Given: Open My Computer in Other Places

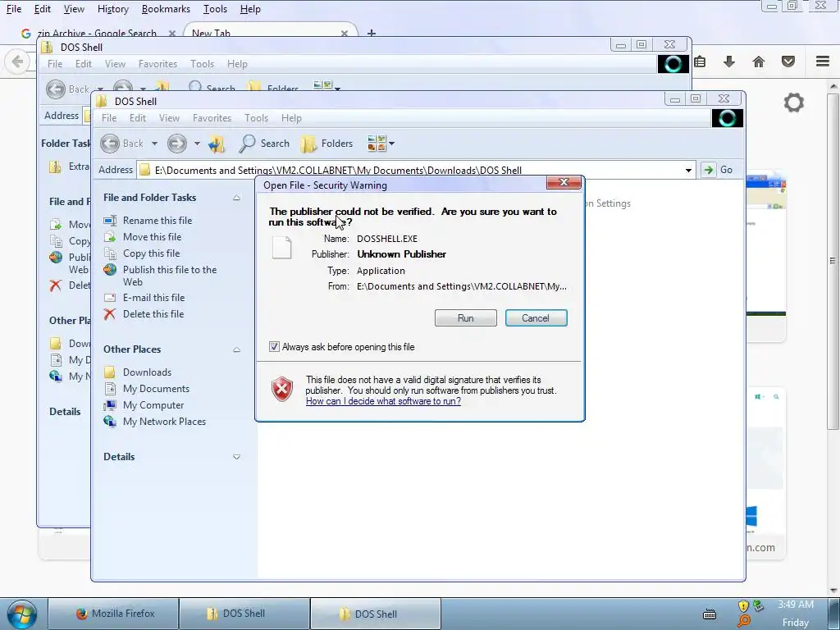Looking at the screenshot, I should [153, 405].
